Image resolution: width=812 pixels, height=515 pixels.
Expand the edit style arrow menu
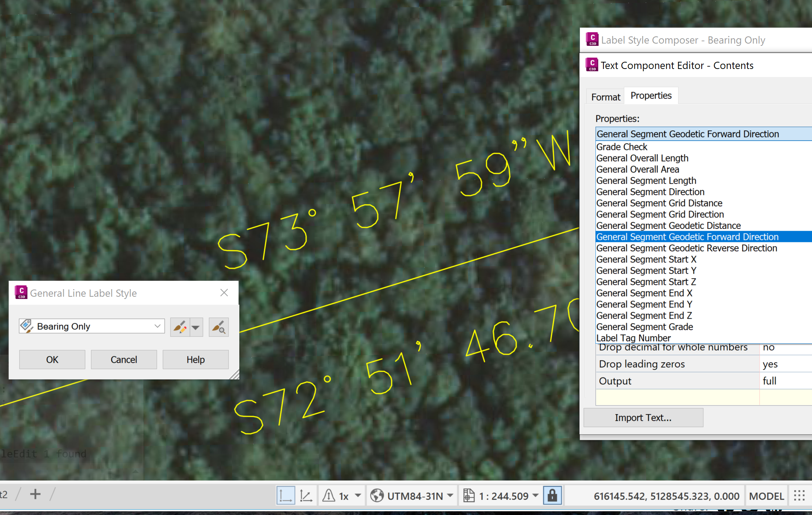click(x=196, y=327)
